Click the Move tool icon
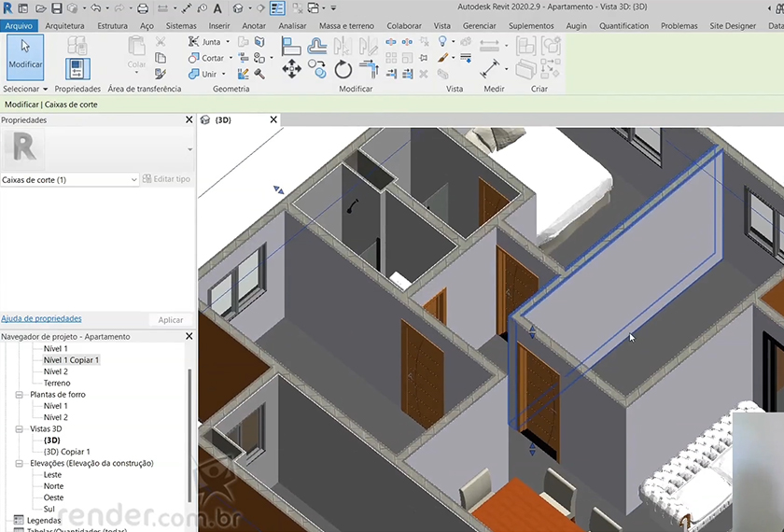 point(291,68)
